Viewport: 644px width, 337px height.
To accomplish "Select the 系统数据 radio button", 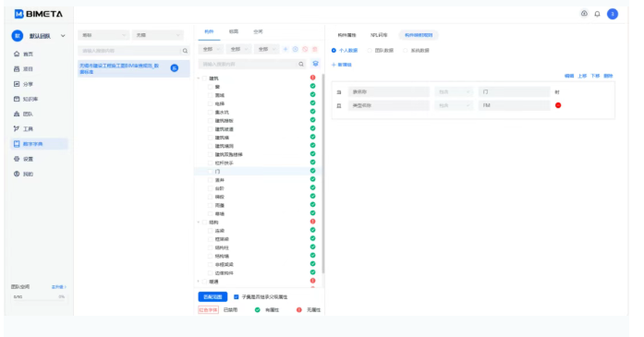I will click(x=406, y=51).
